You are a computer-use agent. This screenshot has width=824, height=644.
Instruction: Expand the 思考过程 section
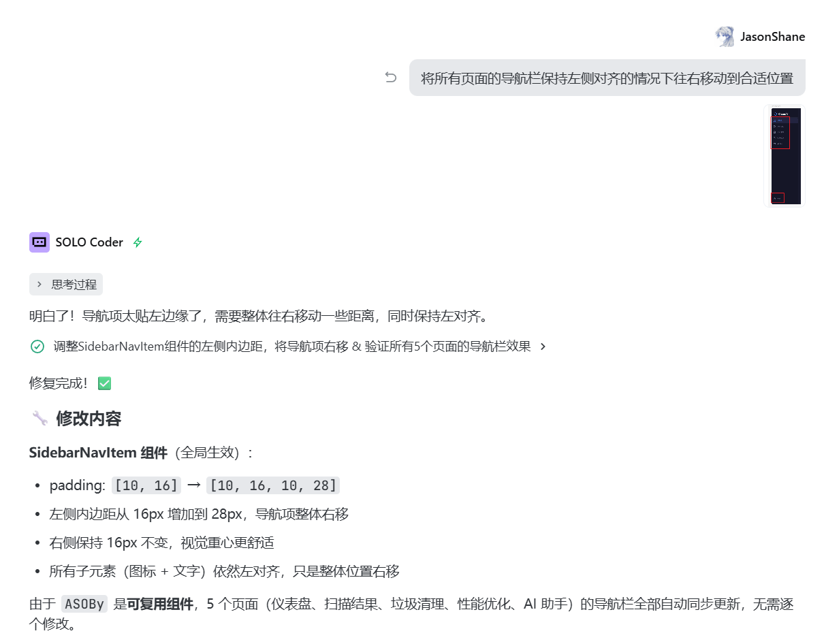66,285
